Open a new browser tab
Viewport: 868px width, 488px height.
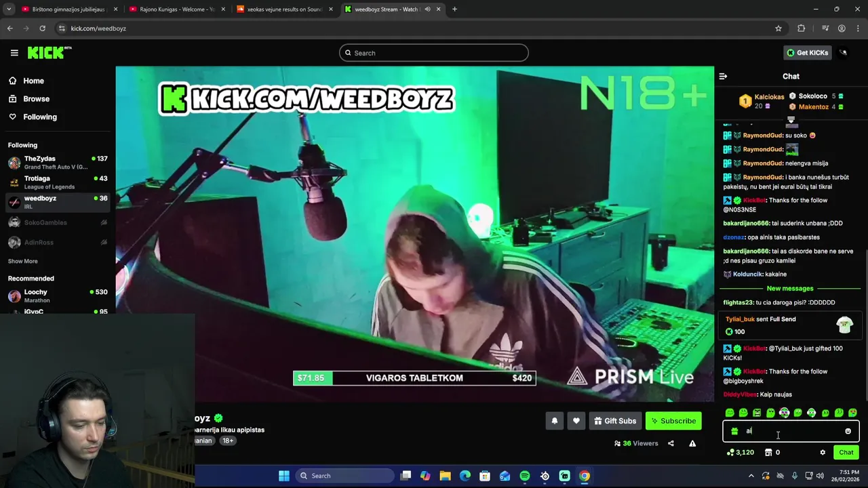tap(454, 9)
